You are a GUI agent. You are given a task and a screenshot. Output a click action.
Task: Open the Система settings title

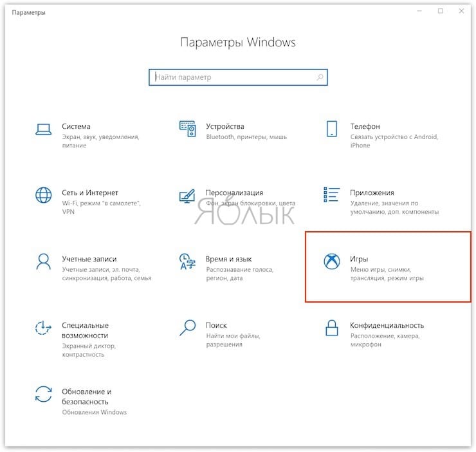click(x=76, y=126)
